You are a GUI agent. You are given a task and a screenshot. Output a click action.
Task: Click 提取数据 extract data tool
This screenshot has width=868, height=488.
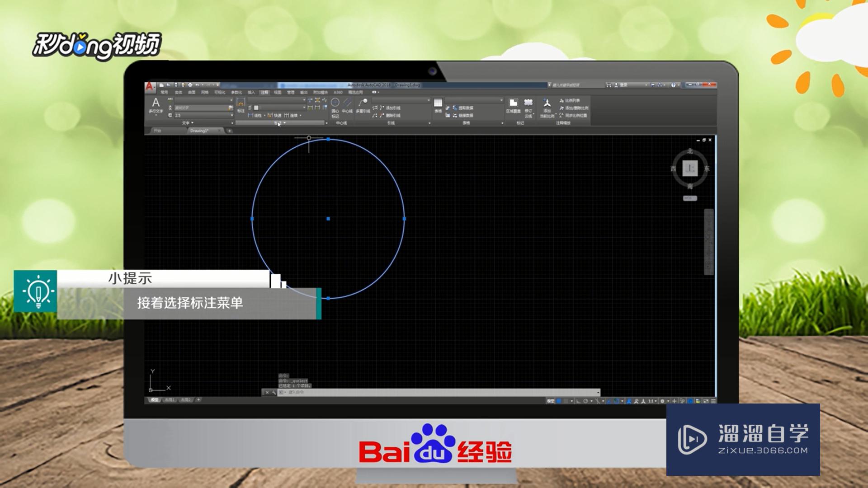pos(462,108)
